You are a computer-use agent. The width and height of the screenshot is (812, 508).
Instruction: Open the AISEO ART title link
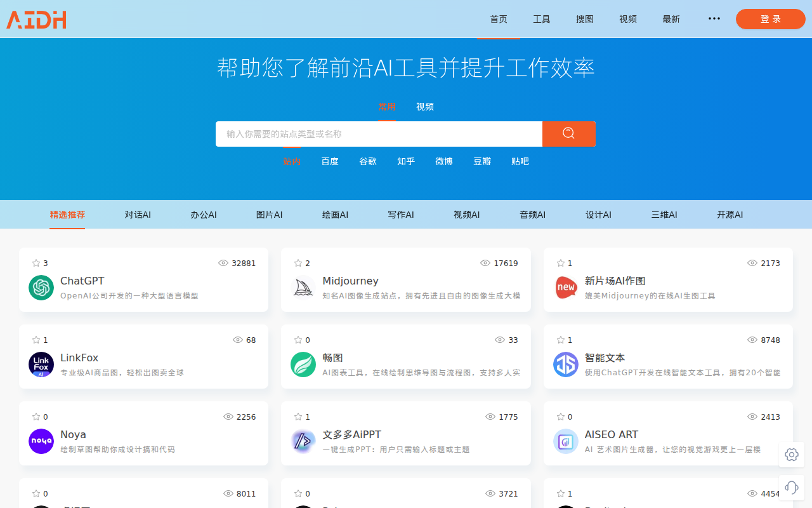pos(612,434)
